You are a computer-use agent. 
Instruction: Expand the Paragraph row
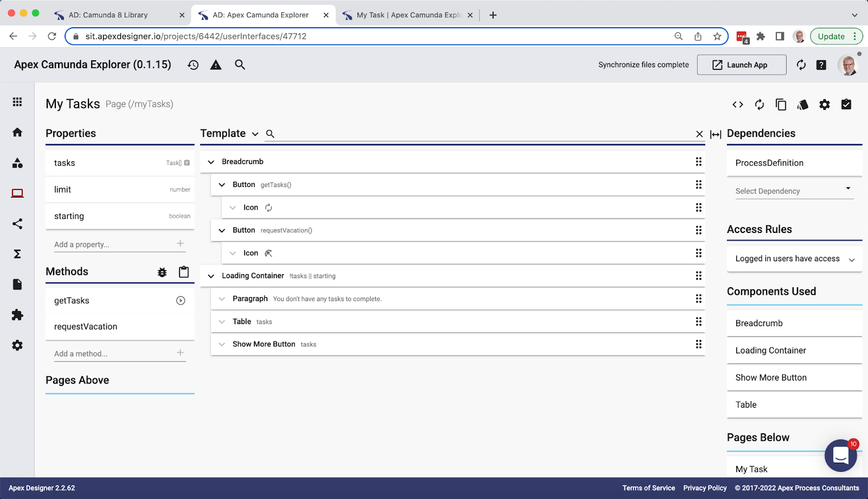[222, 299]
